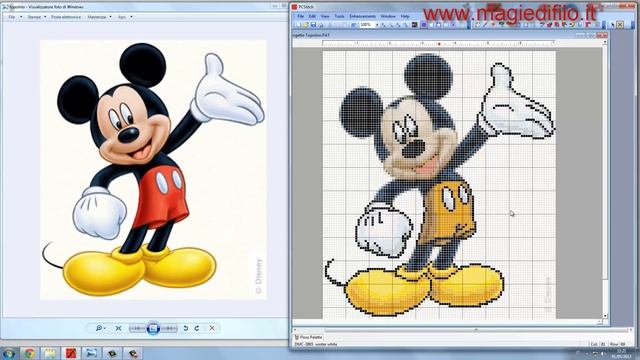Open the Help menu in PCStitch
The height and width of the screenshot is (360, 640).
click(405, 16)
